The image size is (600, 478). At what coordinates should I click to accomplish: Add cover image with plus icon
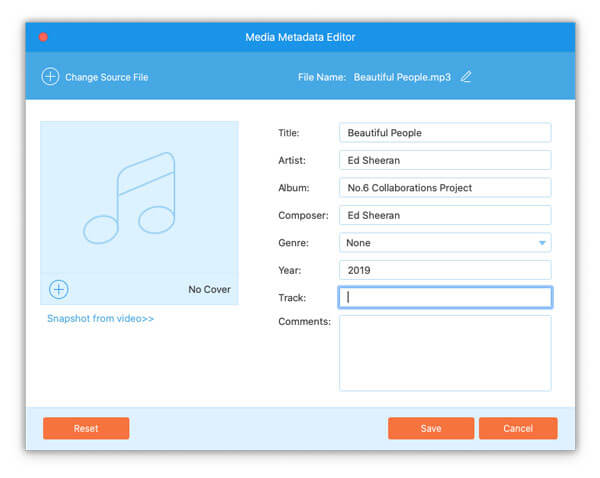[x=59, y=289]
